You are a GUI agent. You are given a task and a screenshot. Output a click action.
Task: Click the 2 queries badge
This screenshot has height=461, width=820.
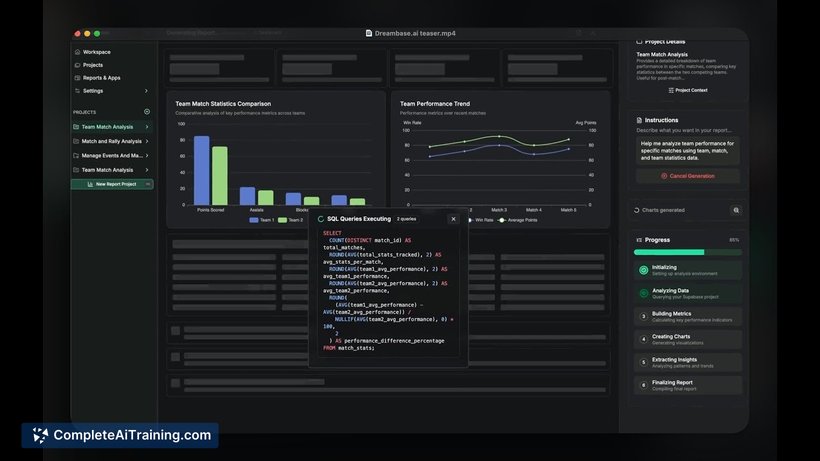click(406, 219)
